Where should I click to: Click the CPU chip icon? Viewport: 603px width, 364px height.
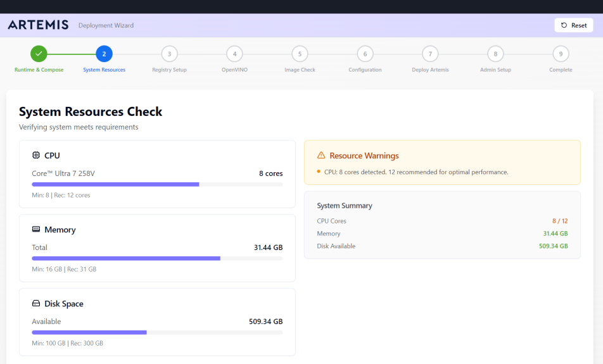pyautogui.click(x=36, y=156)
